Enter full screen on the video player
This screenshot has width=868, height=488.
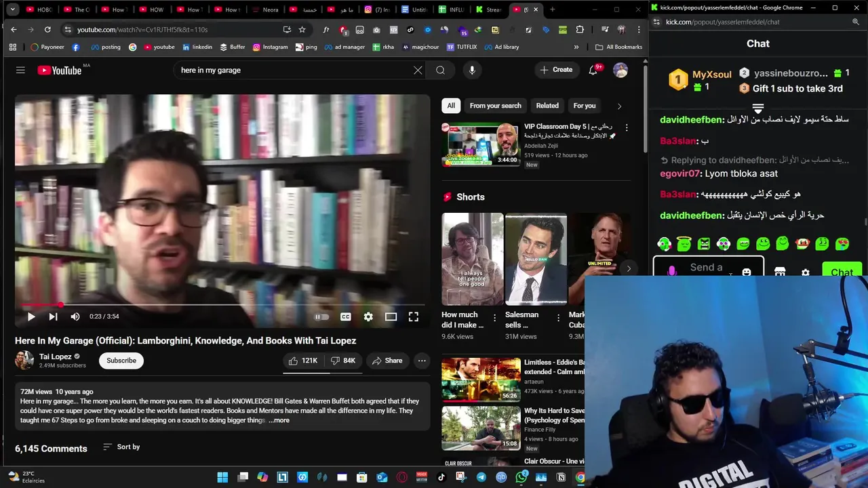pyautogui.click(x=414, y=317)
